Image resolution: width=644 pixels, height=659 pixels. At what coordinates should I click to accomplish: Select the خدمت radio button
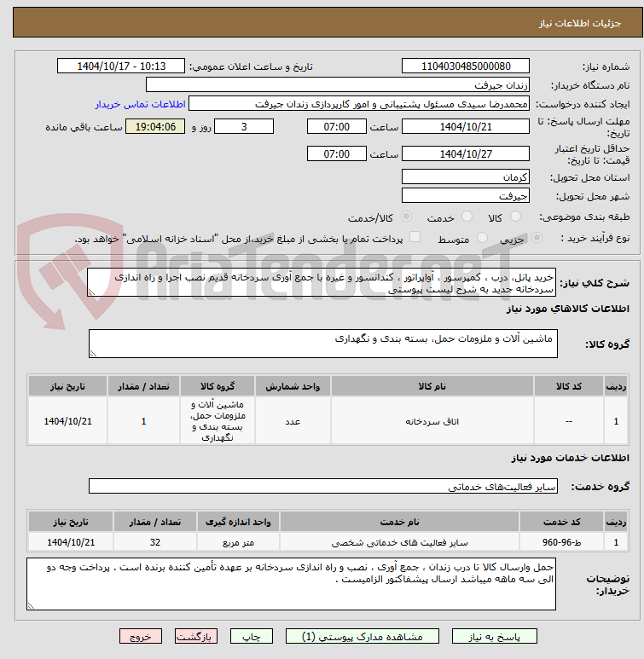(467, 217)
